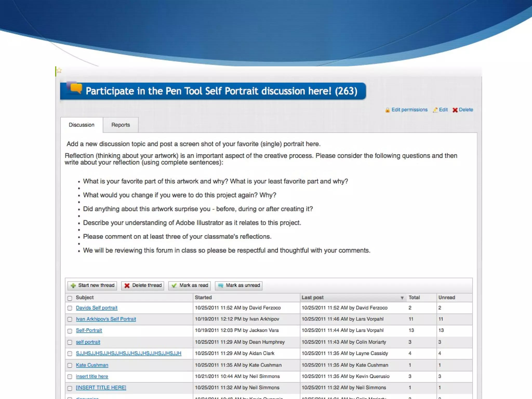Tick the insert title here checkbox
The height and width of the screenshot is (399, 532).
click(70, 377)
